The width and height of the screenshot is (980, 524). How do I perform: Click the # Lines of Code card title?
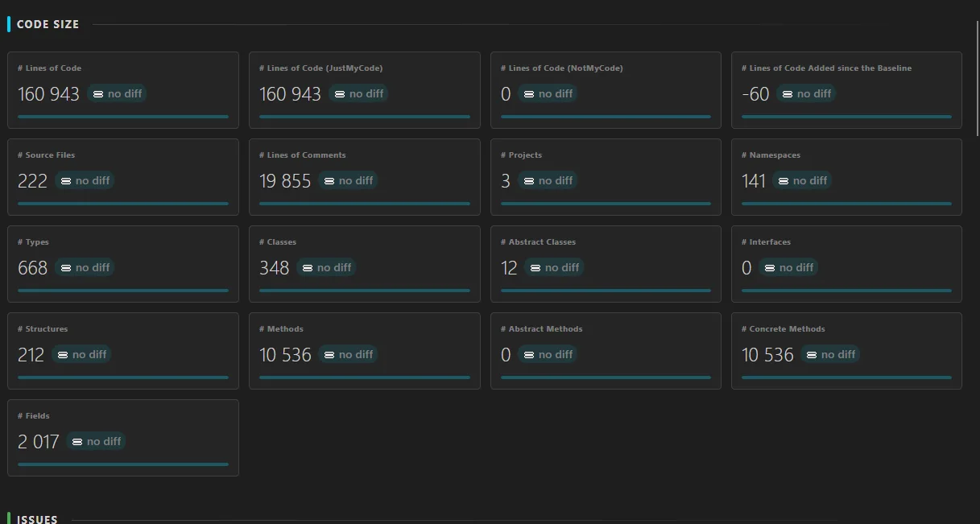pos(49,68)
